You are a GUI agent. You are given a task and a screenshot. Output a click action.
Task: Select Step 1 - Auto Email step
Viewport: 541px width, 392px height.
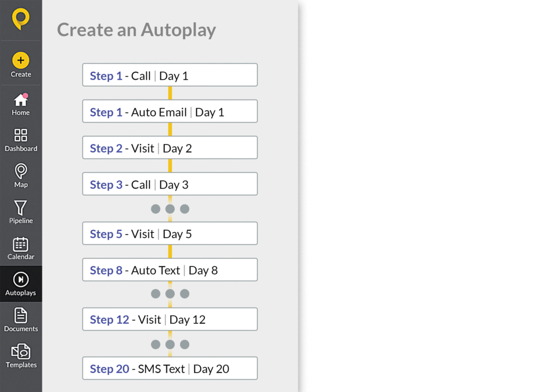(x=170, y=111)
